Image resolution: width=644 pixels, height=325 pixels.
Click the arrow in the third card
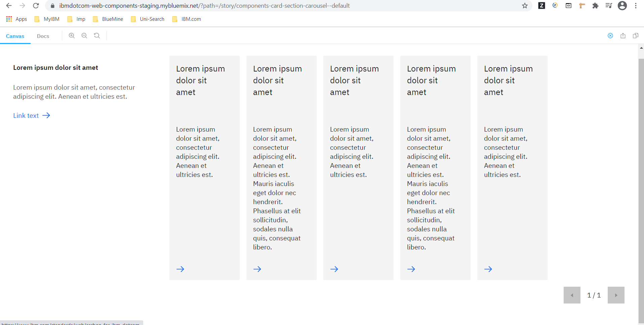[x=334, y=269]
